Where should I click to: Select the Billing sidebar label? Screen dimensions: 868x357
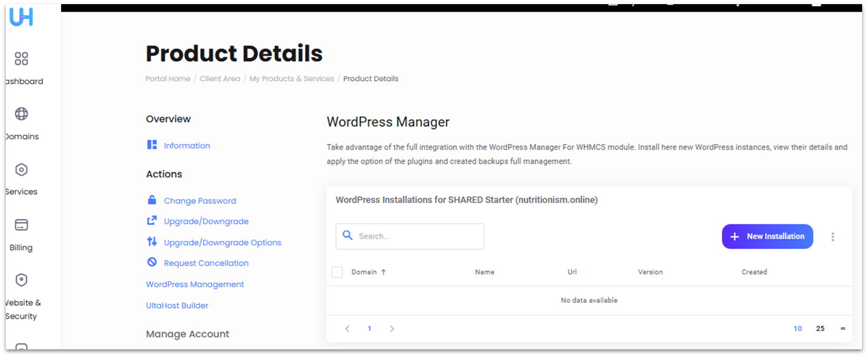tap(21, 248)
